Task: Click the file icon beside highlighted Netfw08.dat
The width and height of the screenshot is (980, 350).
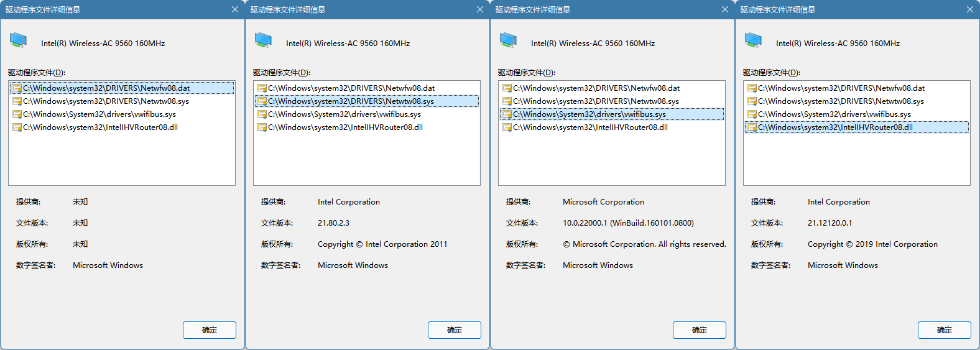Action: coord(17,88)
